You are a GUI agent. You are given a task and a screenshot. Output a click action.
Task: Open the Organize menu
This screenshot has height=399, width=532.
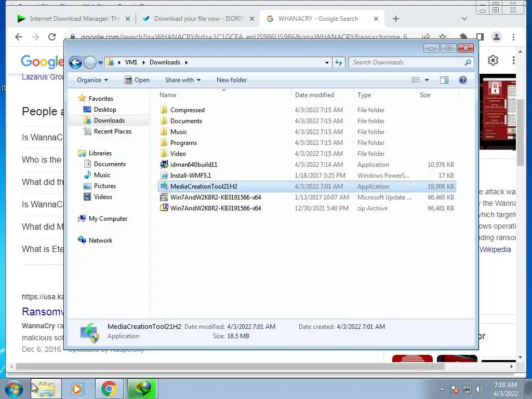[x=92, y=80]
